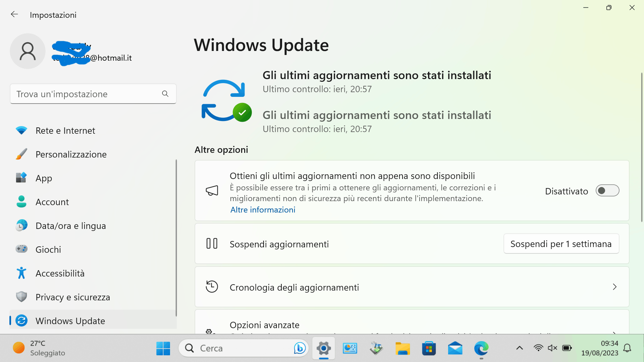The width and height of the screenshot is (644, 362).
Task: Select Rete e Internet in the sidebar
Action: [x=65, y=131]
